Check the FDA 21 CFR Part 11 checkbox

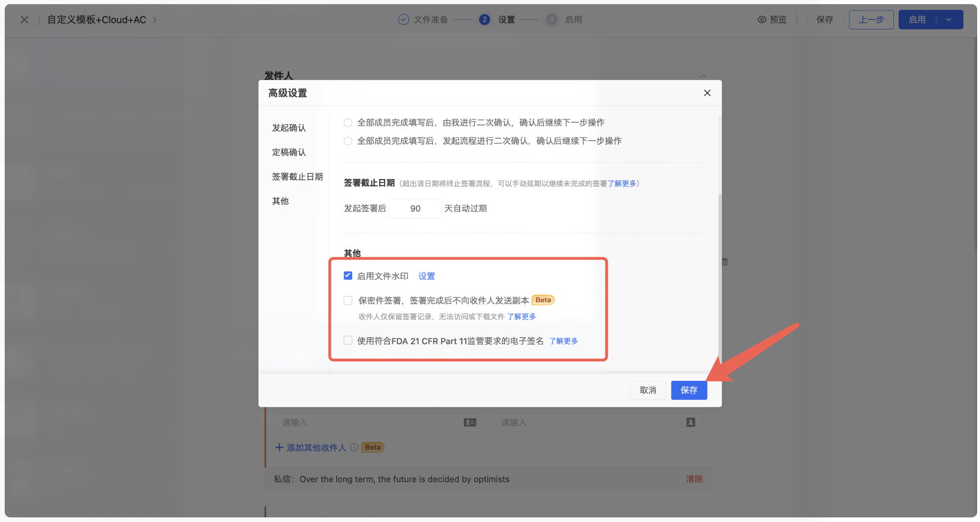pos(348,341)
